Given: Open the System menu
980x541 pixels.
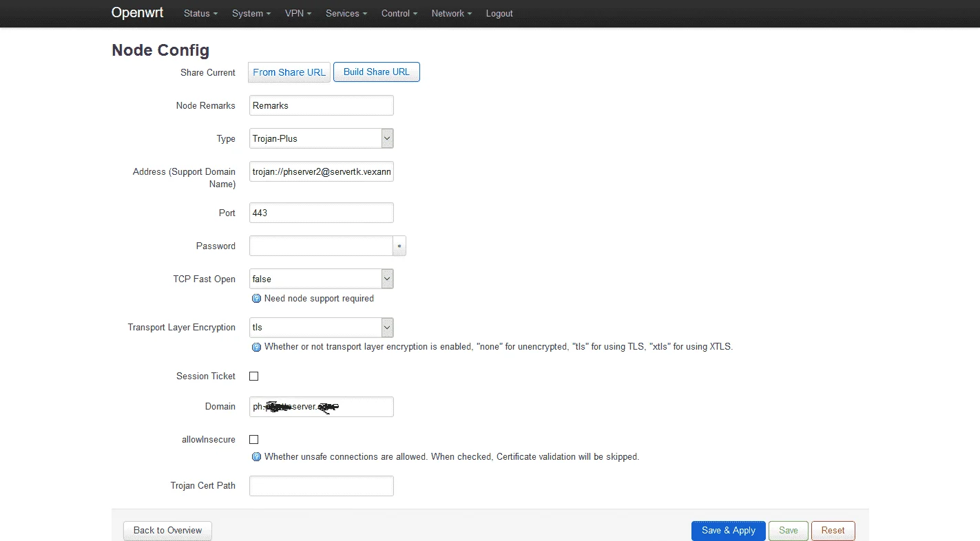Looking at the screenshot, I should (251, 13).
